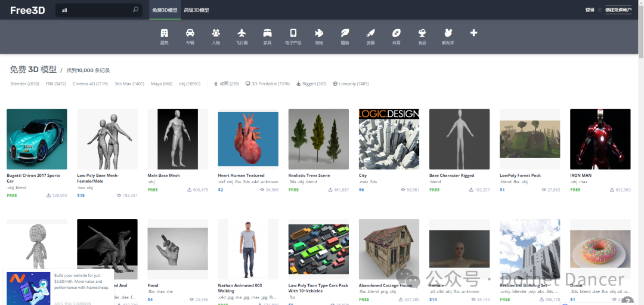Switch to 高级3D模型 tab

click(x=196, y=10)
